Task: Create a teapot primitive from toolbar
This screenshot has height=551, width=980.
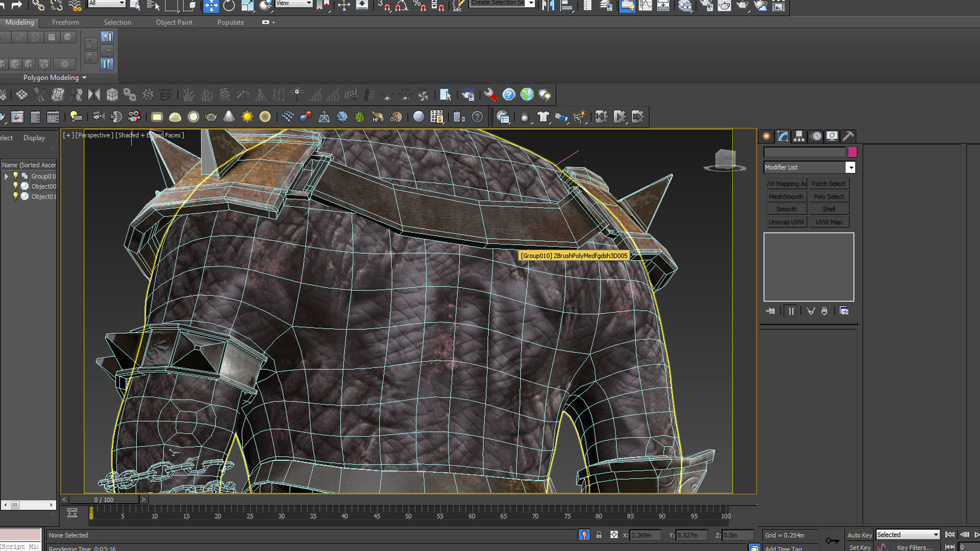Action: tap(211, 117)
